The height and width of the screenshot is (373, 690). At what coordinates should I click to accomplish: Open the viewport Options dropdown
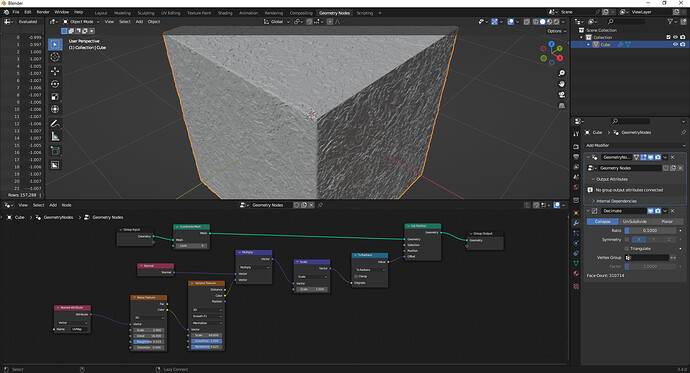coord(557,31)
